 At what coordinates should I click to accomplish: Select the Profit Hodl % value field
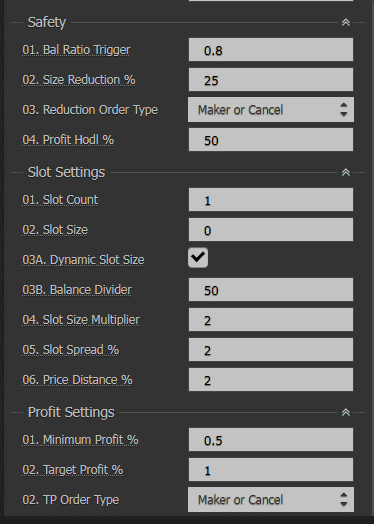tap(271, 140)
